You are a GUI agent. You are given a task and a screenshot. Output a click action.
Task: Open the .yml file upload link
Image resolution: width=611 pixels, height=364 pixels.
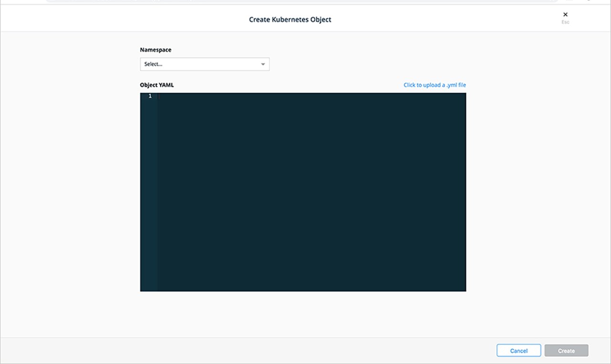coord(434,85)
